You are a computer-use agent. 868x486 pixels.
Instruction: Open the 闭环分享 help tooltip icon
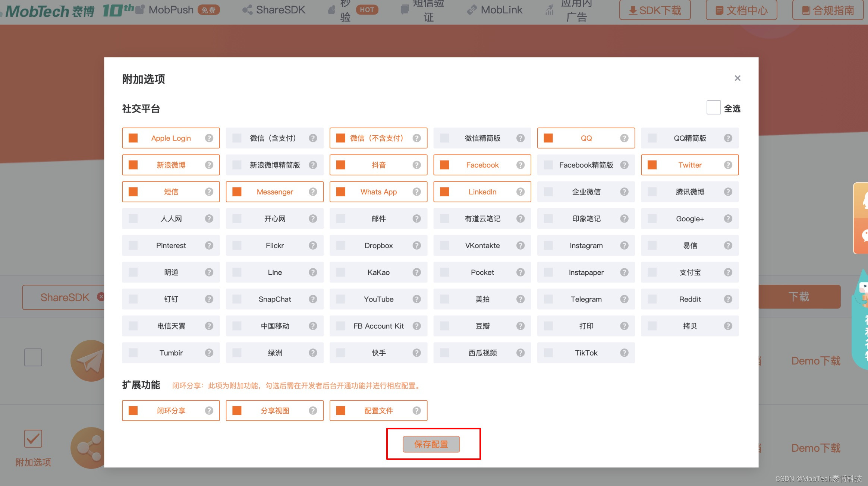(209, 410)
